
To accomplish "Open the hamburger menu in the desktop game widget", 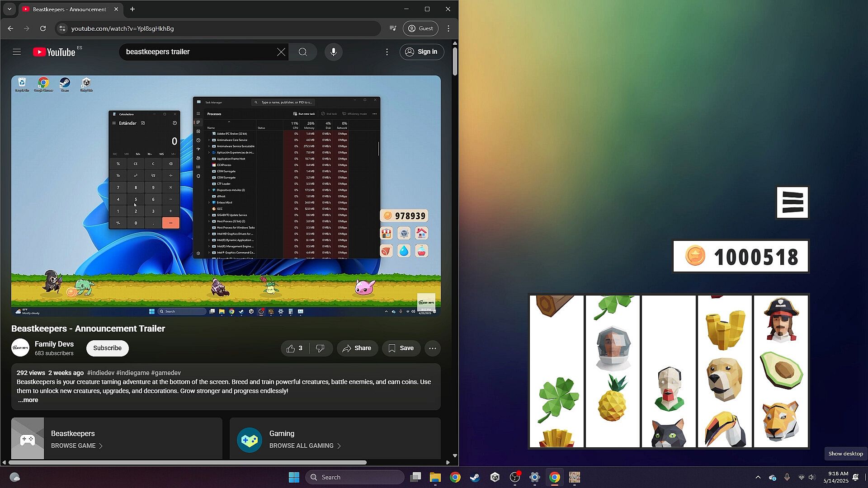I will 792,202.
